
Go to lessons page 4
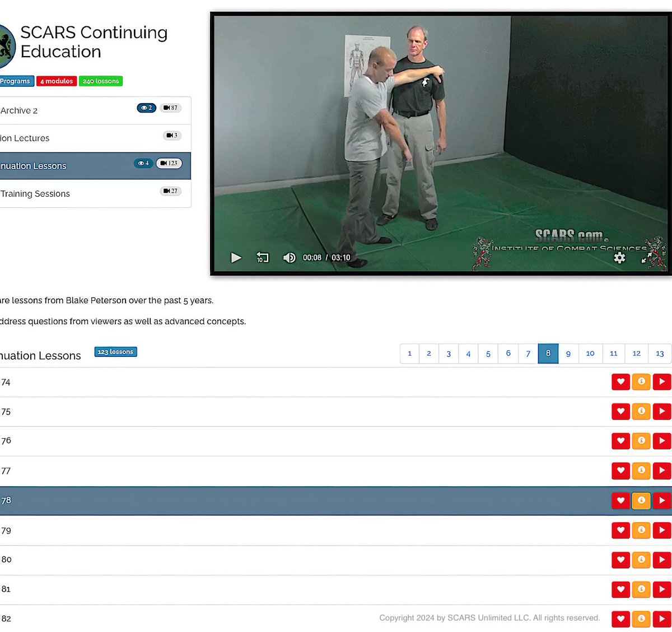[468, 354]
